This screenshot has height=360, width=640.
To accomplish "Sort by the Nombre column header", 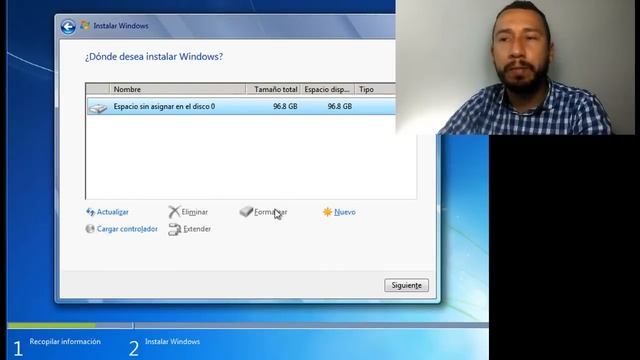I will [178, 89].
